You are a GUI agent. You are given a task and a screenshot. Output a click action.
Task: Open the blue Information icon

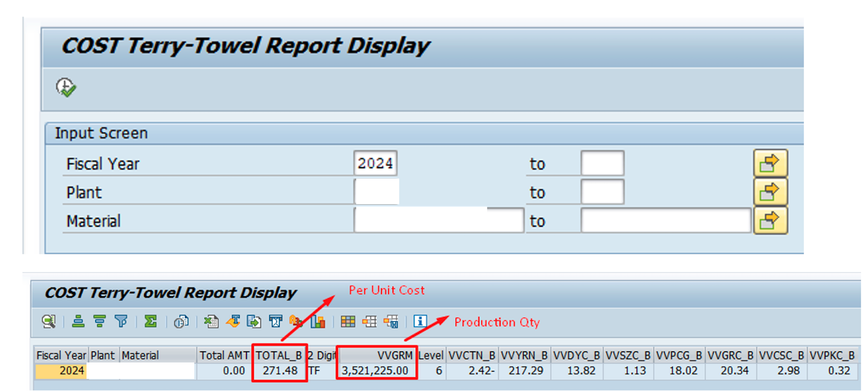tap(420, 321)
